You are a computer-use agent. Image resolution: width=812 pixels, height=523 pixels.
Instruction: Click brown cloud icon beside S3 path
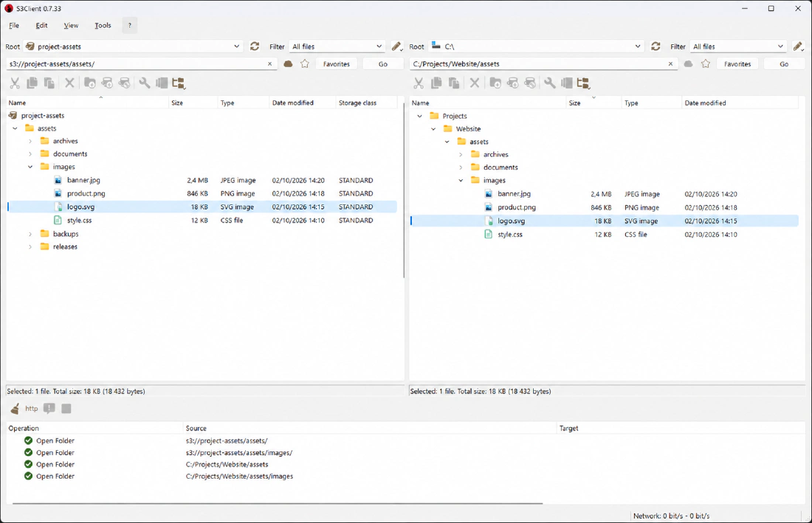click(x=289, y=64)
